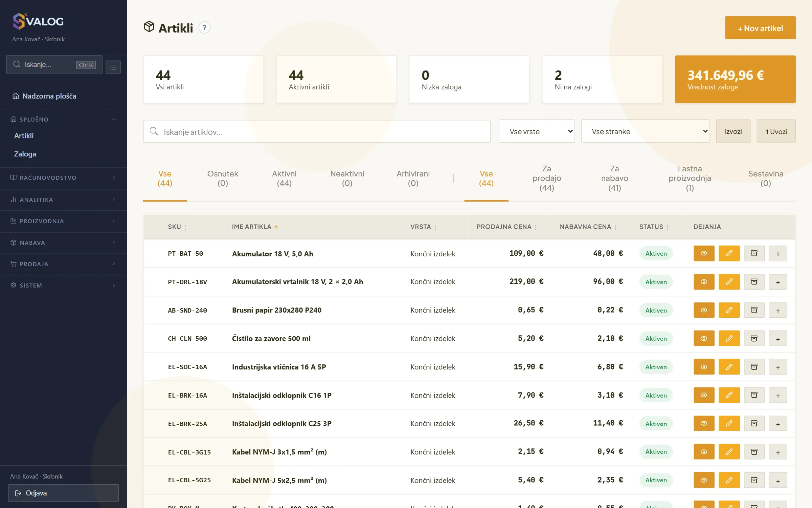Click the Izvozi export button
The image size is (812, 508).
733,131
